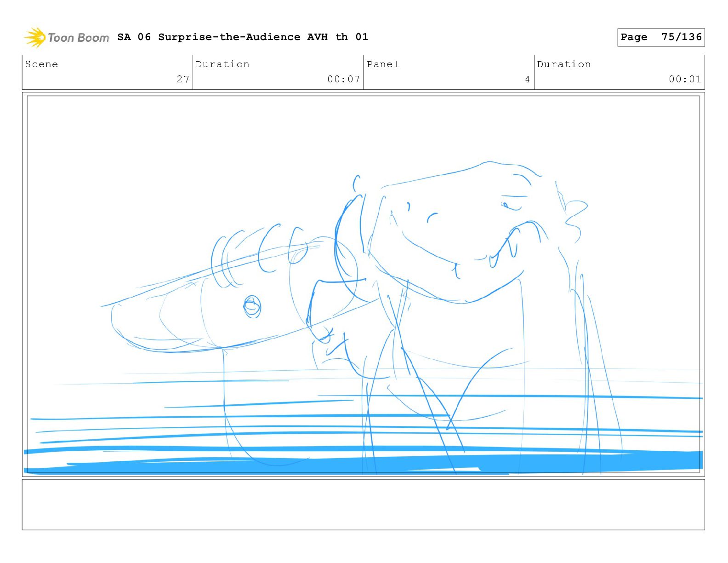Click the 'Page 75/136' box
The image size is (728, 563).
661,37
